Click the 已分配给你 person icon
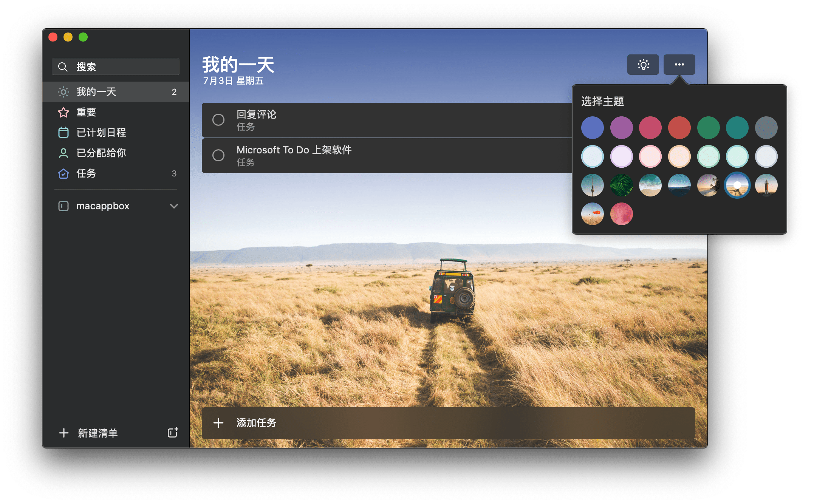The image size is (814, 504). [x=63, y=153]
